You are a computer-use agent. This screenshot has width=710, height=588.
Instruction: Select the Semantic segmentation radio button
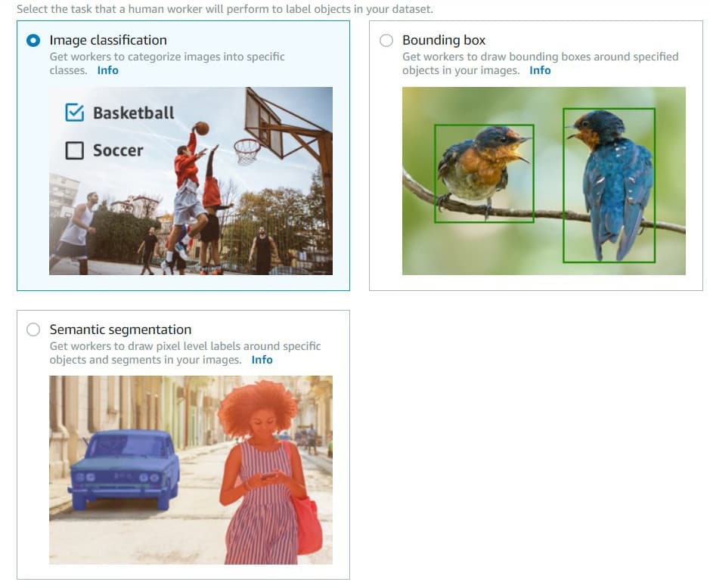pos(33,329)
